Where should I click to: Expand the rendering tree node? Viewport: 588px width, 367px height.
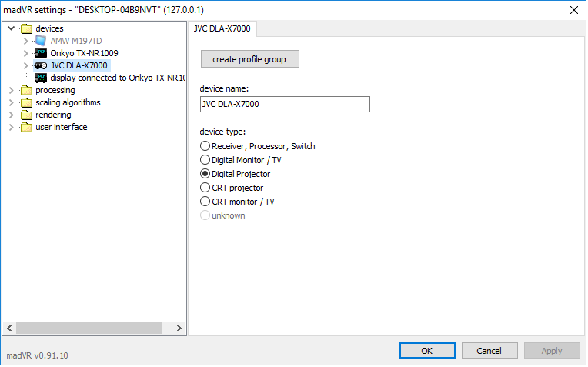12,115
